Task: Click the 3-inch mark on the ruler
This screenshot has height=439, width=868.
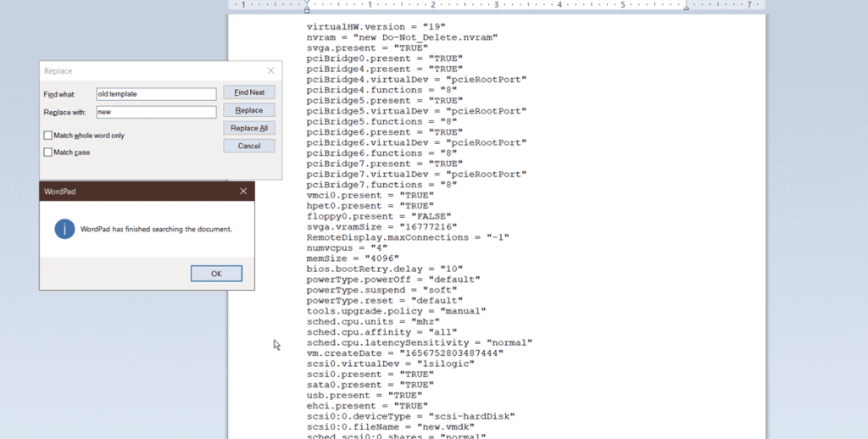Action: [496, 5]
